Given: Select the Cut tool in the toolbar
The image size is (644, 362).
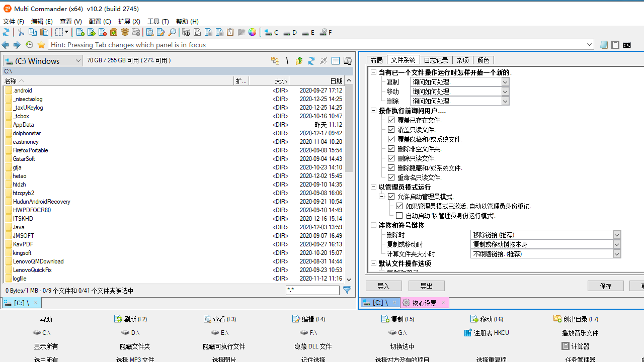Looking at the screenshot, I should pos(21,32).
